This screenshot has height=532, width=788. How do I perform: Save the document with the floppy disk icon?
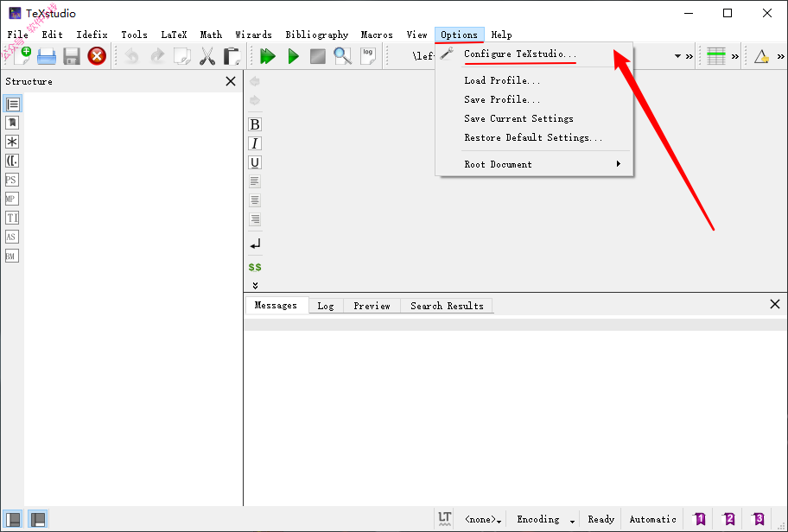tap(72, 56)
